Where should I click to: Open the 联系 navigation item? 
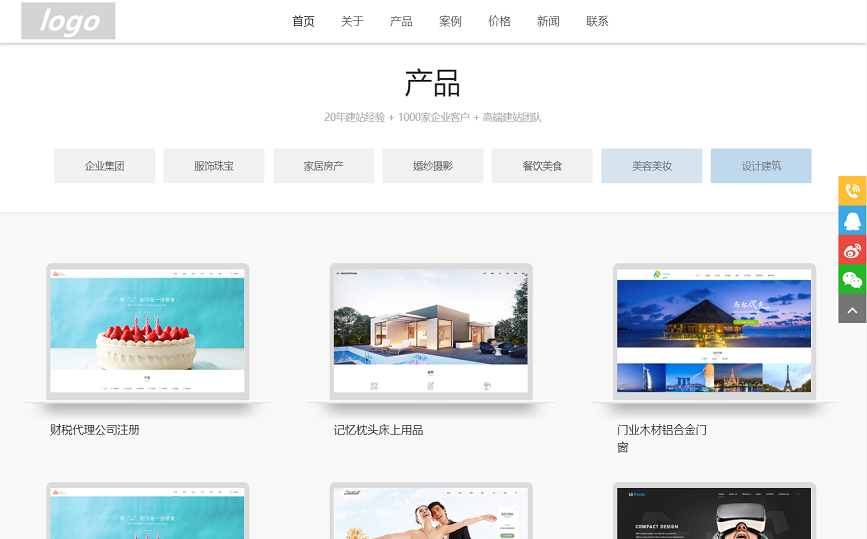tap(597, 21)
